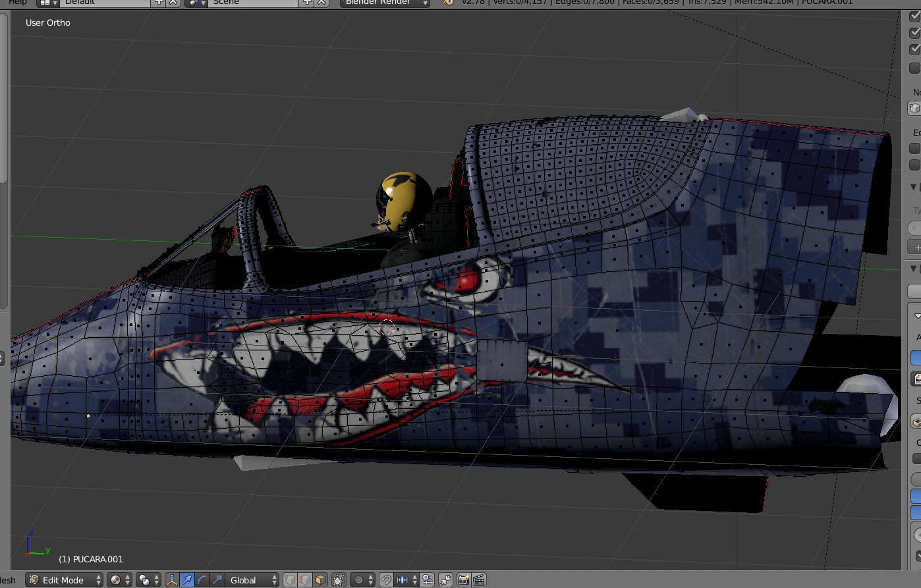
Task: Open the Mesh menu in header
Action: (x=8, y=580)
